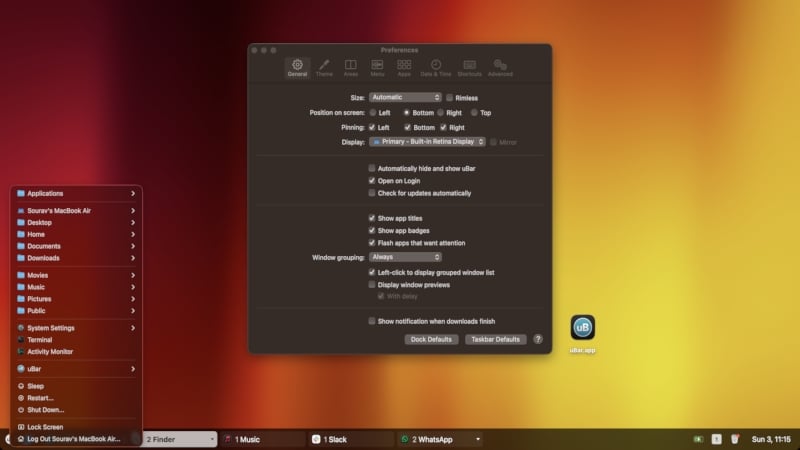Screen dimensions: 800x450
Task: Open the Music folder menu entry
Action: pos(76,287)
